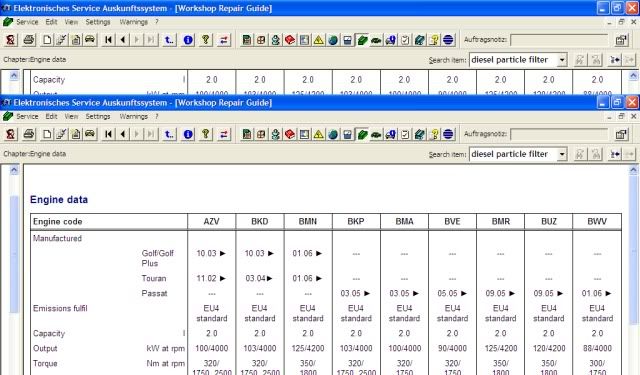Click the red book icon, upper window

tap(290, 40)
